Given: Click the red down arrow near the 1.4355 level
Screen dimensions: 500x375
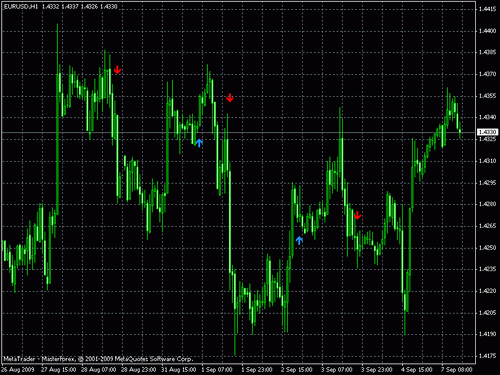Looking at the screenshot, I should [230, 98].
